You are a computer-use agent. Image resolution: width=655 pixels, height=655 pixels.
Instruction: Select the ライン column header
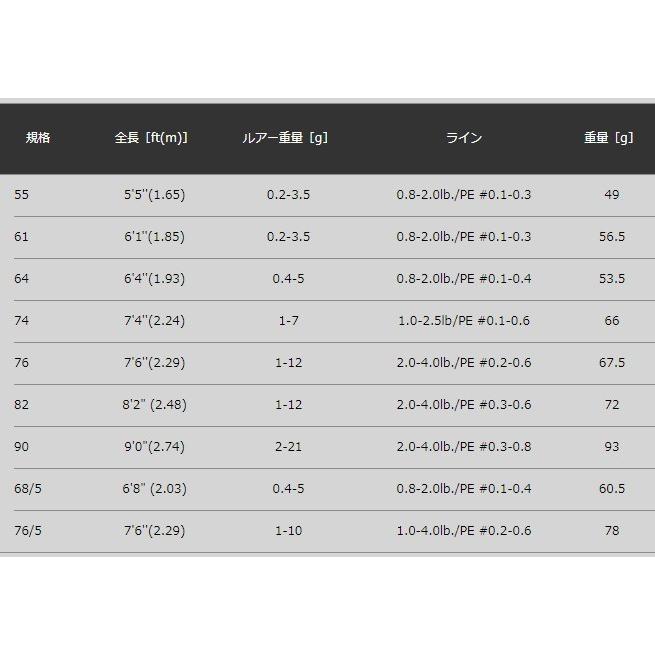coord(464,138)
